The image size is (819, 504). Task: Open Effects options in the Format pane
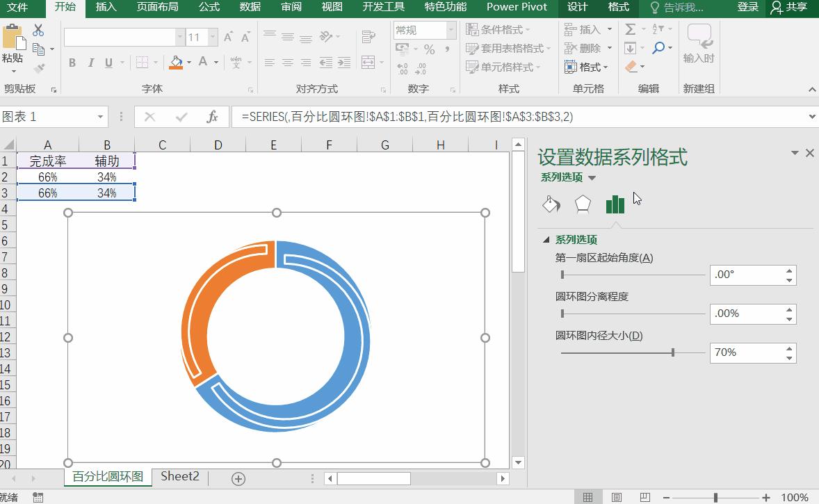tap(583, 204)
